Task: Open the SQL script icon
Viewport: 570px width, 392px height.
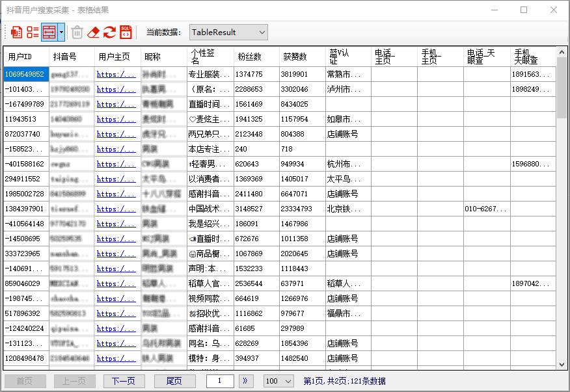Action: 126,32
